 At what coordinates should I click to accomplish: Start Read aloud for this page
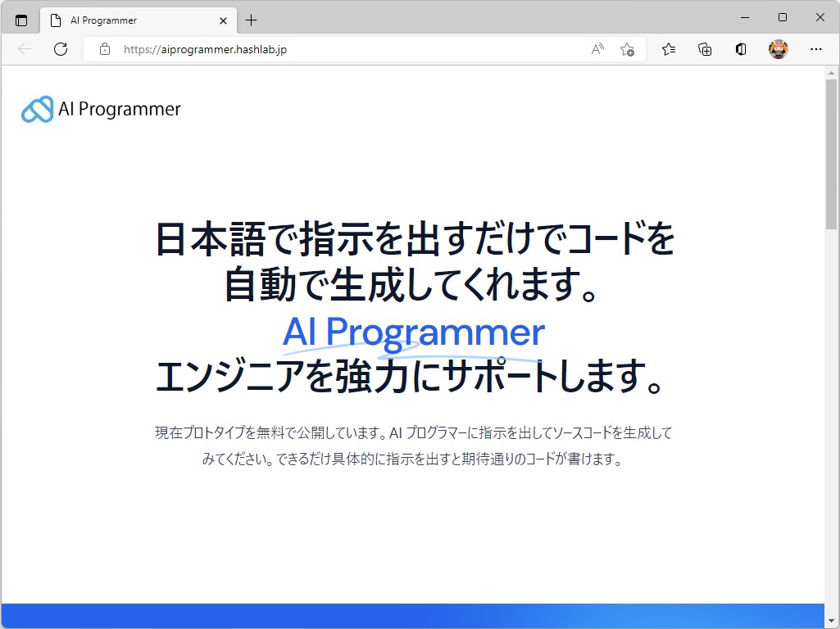597,49
